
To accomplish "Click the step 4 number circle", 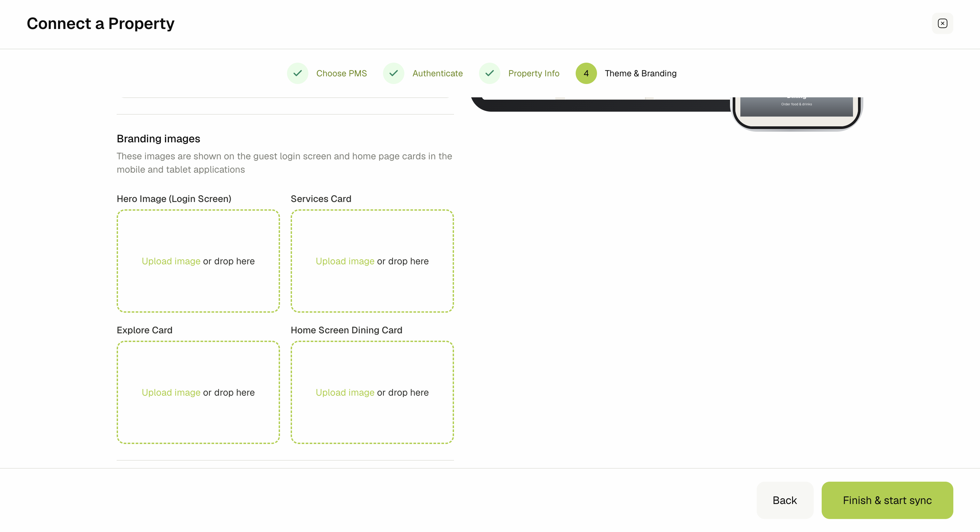I will click(x=586, y=73).
